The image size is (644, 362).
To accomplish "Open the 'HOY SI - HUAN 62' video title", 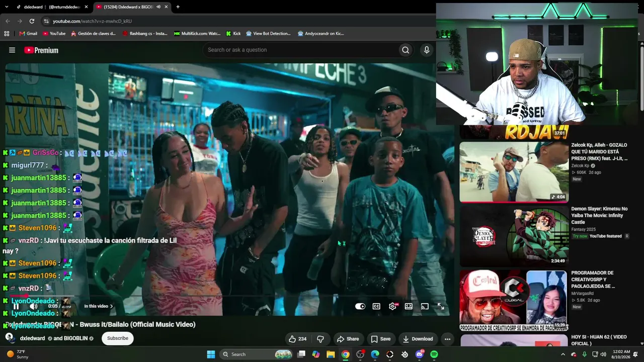I will (x=599, y=340).
